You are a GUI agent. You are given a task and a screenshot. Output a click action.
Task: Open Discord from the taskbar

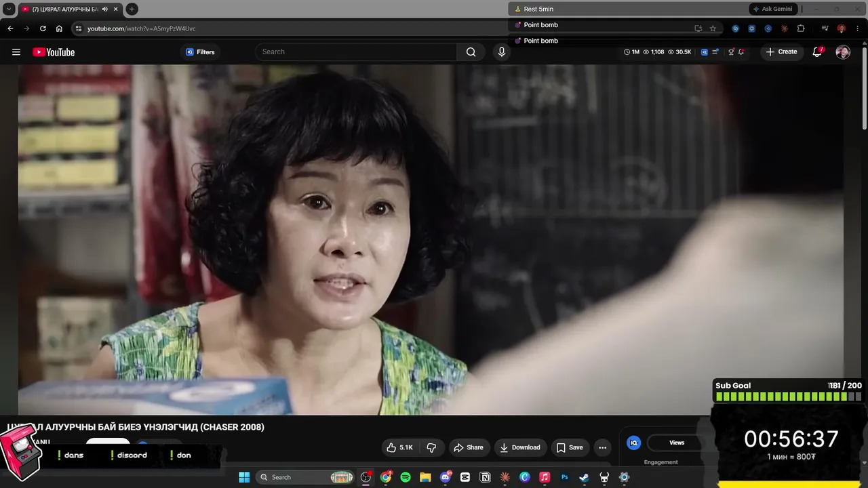pyautogui.click(x=446, y=477)
